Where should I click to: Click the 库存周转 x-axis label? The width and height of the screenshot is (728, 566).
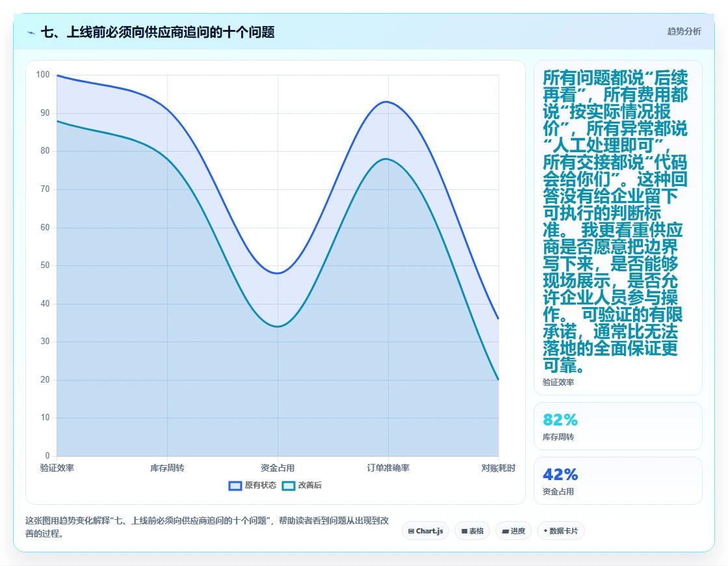coord(167,468)
